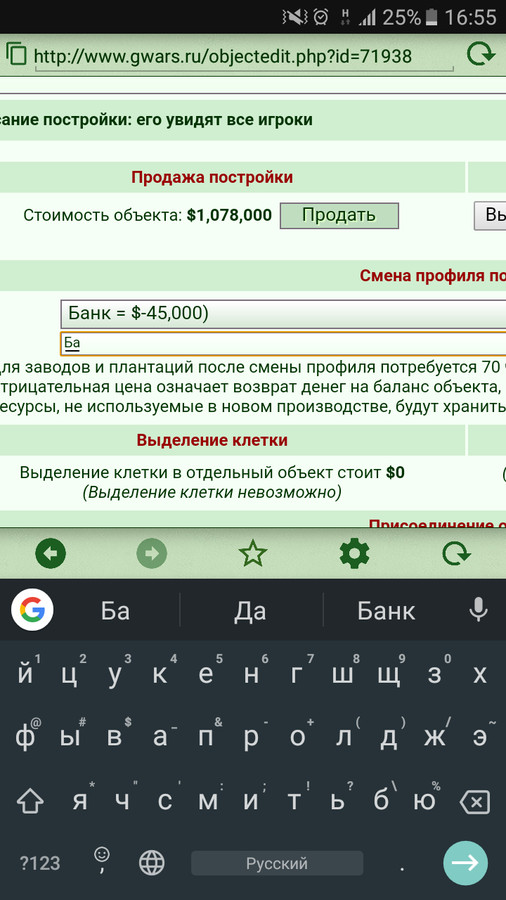This screenshot has height=900, width=506.
Task: Tap reload icon next to address bar
Action: tap(481, 55)
